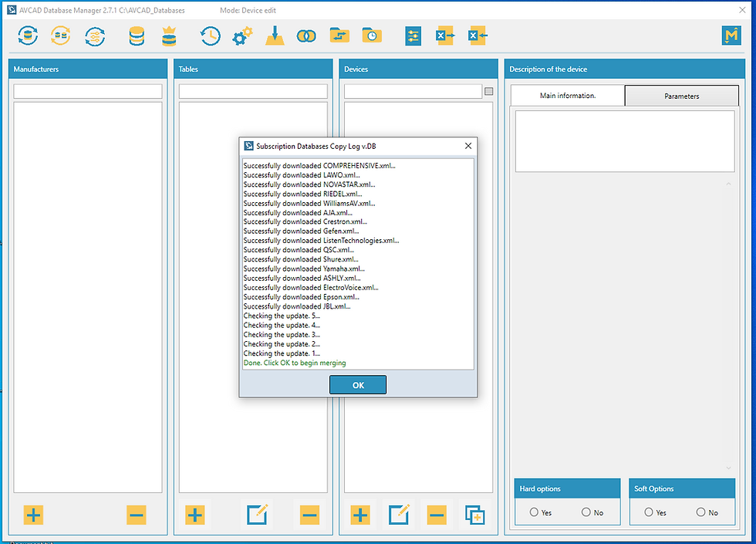Open the scheduled folder icon on the toolbar
Image resolution: width=756 pixels, height=544 pixels.
372,35
